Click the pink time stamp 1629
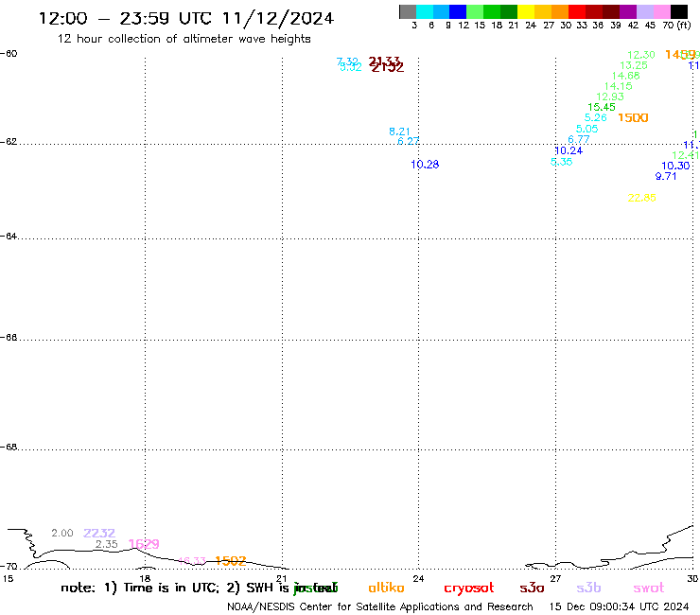The height and width of the screenshot is (615, 700). click(144, 544)
